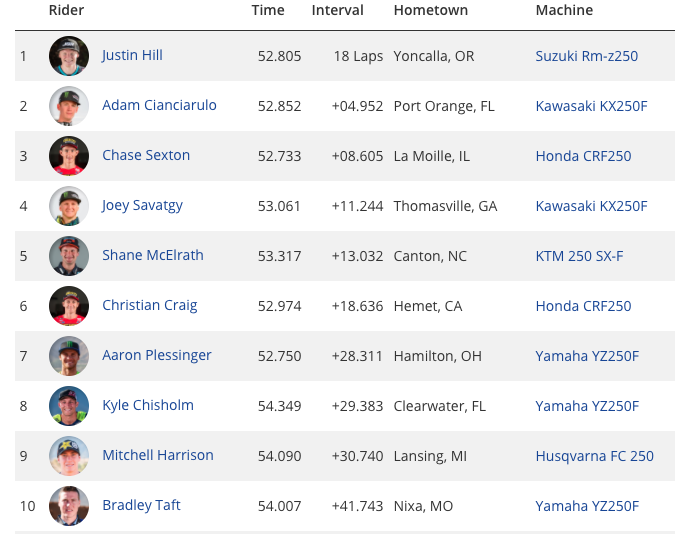Viewport: 686px width, 534px height.
Task: Open Shane McElrath's rider page
Action: [153, 255]
